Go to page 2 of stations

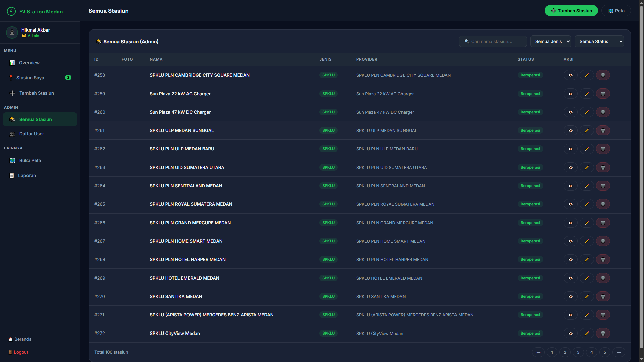click(x=565, y=352)
